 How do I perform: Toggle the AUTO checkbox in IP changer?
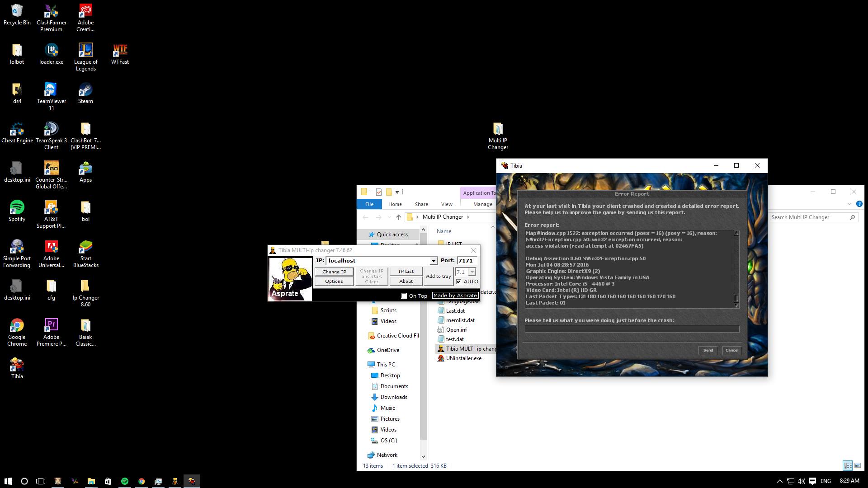click(459, 282)
